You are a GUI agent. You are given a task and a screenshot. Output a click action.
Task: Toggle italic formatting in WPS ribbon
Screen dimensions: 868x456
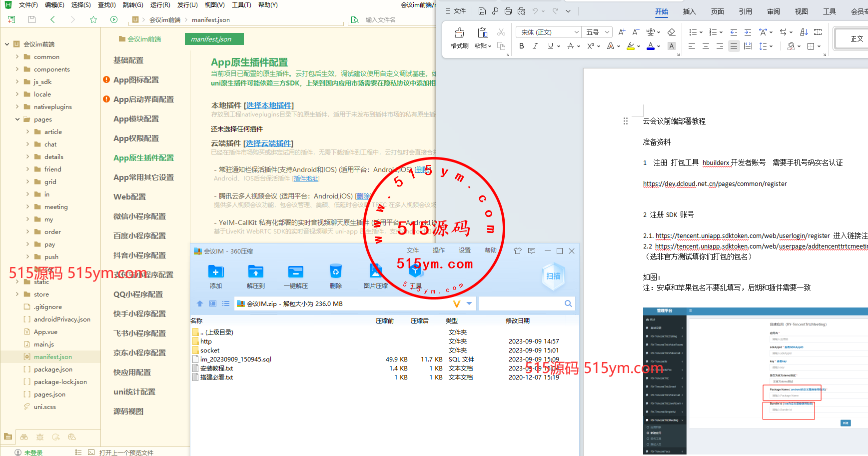tap(535, 46)
